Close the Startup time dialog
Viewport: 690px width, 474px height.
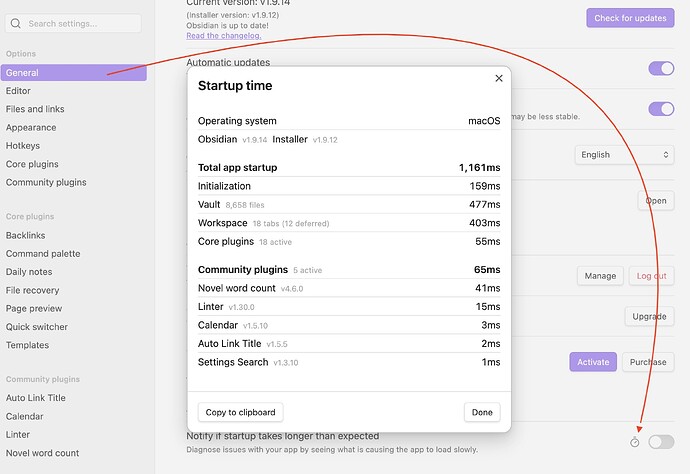click(499, 78)
